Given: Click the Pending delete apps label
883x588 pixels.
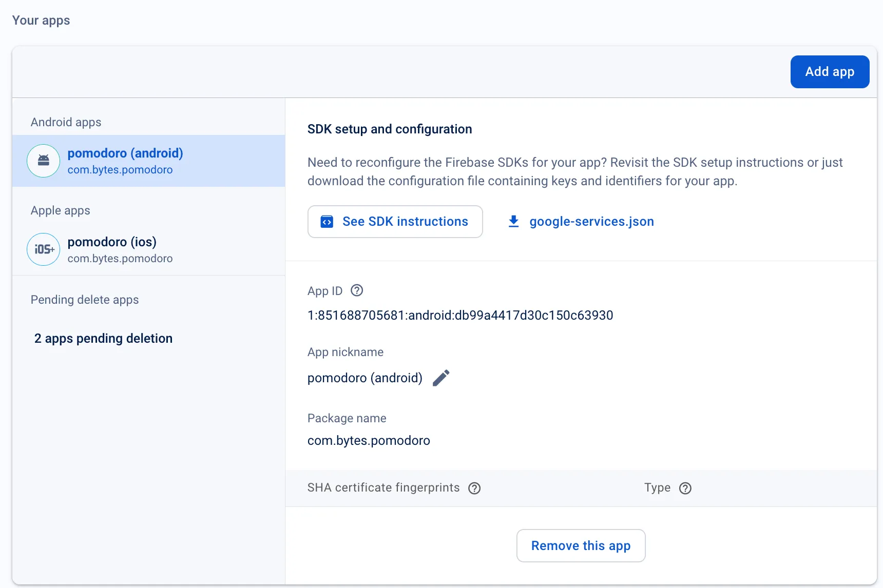Looking at the screenshot, I should coord(85,300).
